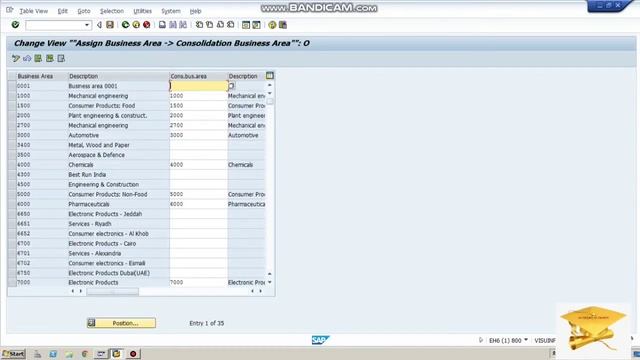The height and width of the screenshot is (360, 640).
Task: Select row marker for business area 0001
Action: pyautogui.click(x=12, y=86)
